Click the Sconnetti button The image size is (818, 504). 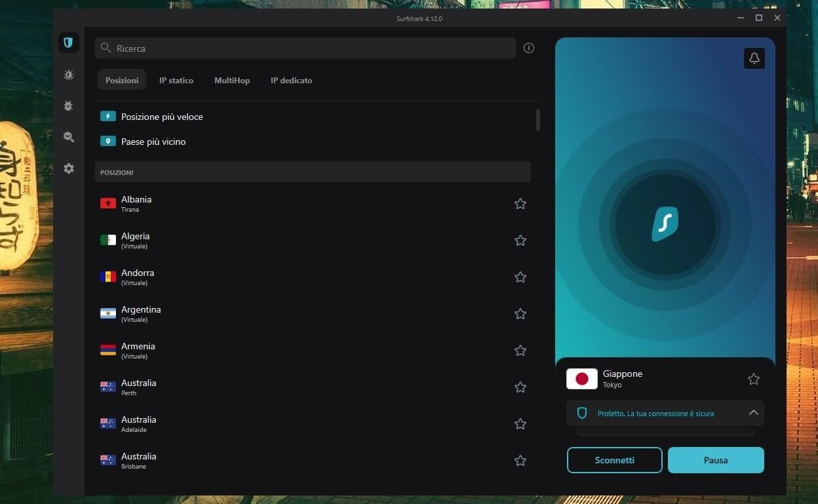(615, 460)
